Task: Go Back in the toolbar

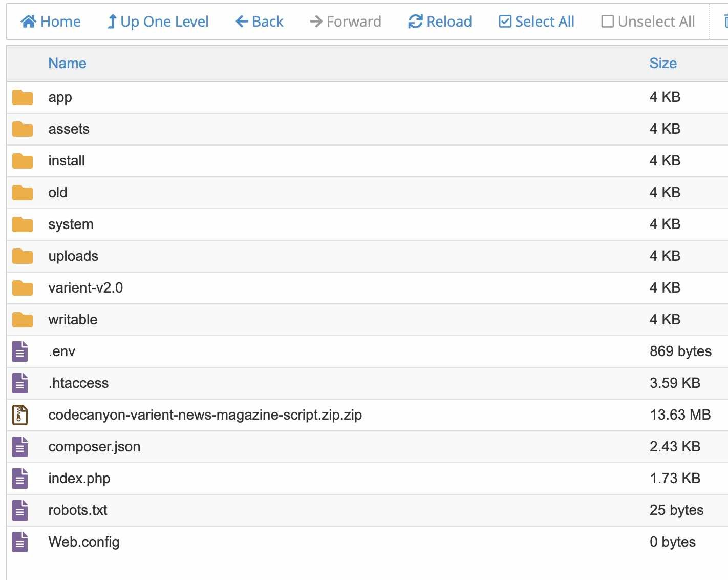Action: coord(260,22)
